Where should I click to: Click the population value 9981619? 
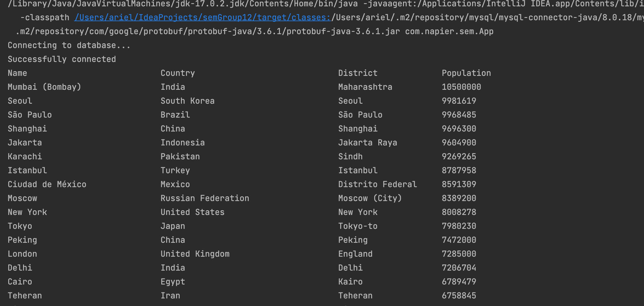click(459, 101)
